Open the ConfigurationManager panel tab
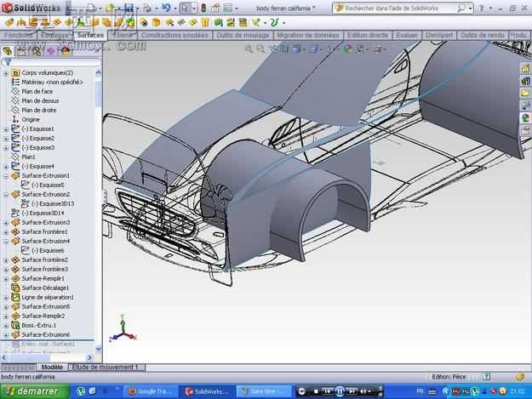Viewport: 532px width, 399px height. (37, 51)
